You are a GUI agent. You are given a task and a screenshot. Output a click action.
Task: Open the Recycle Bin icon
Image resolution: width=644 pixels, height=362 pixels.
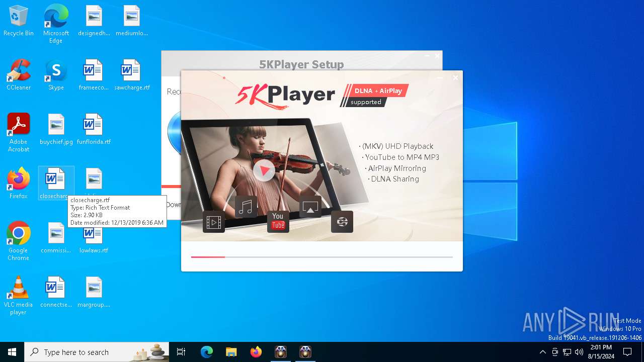[19, 21]
